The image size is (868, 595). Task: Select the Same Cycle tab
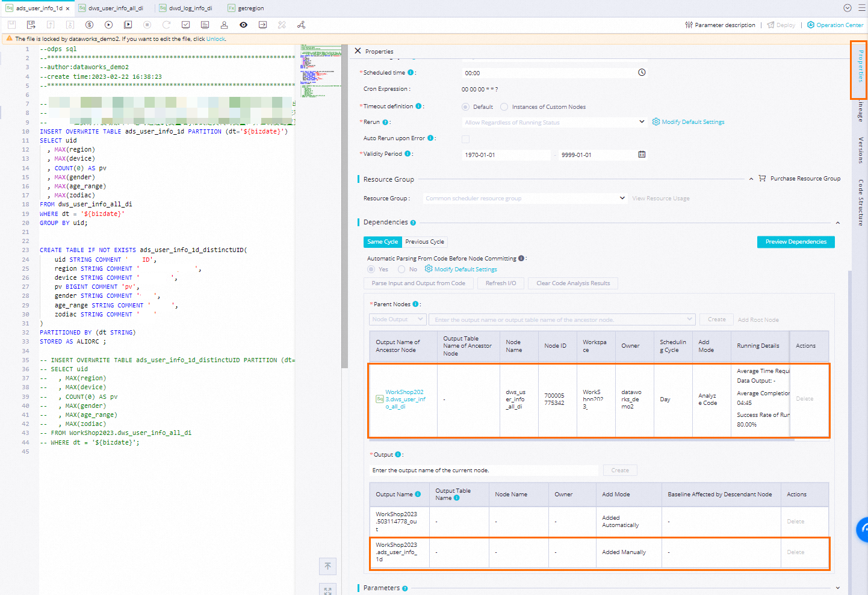pos(383,242)
